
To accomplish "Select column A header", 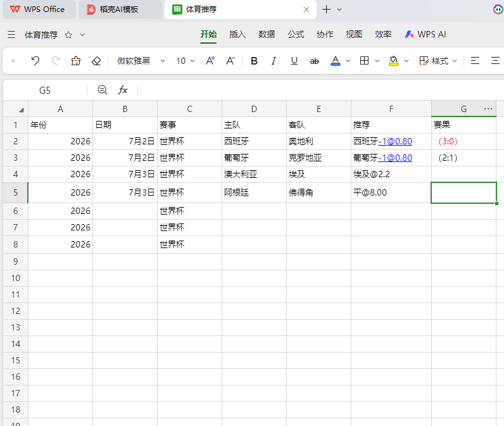I will coord(60,109).
